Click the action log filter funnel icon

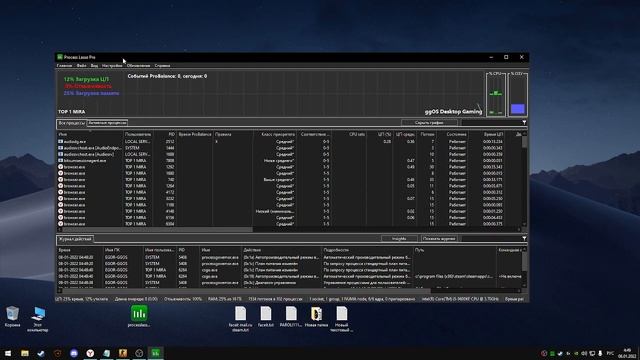[524, 238]
